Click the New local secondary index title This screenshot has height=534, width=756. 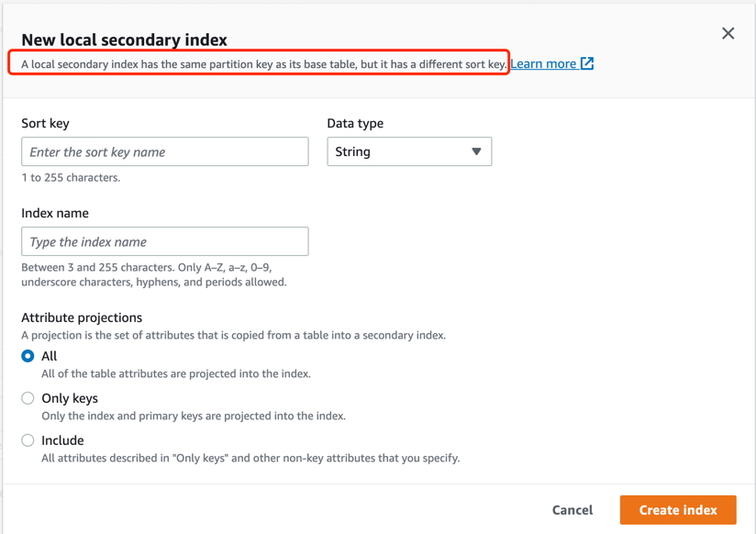(x=124, y=39)
